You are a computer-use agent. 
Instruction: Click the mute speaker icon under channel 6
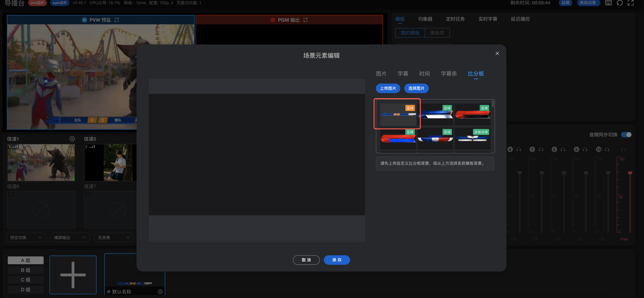coord(514,239)
